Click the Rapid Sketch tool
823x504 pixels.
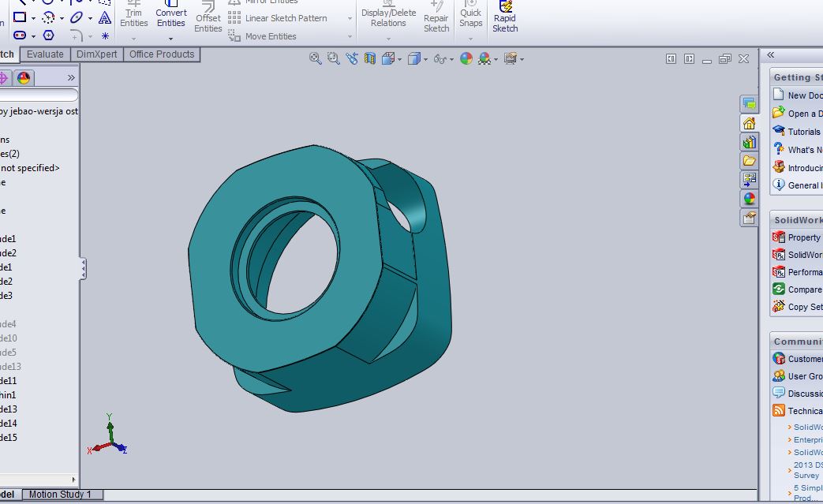click(505, 17)
